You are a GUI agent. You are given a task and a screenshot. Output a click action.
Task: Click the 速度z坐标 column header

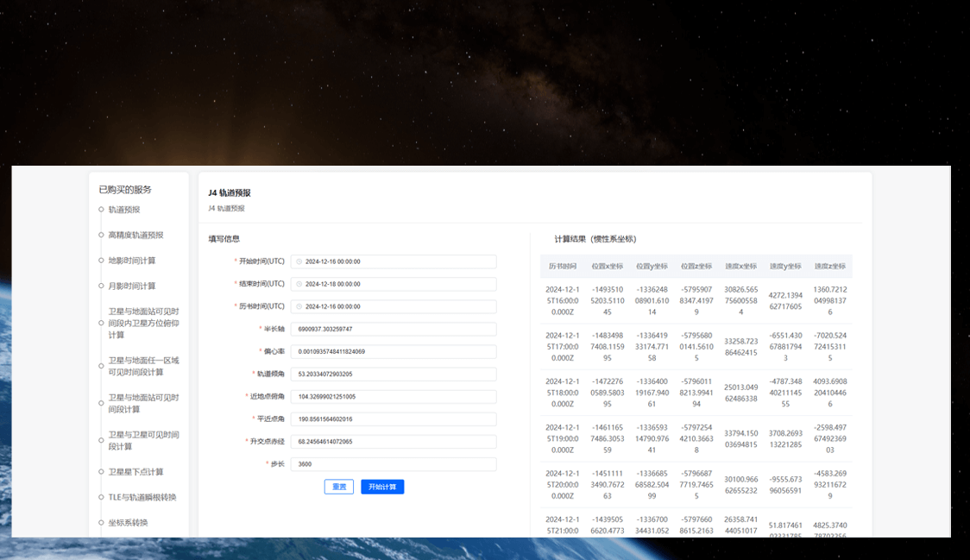(x=830, y=266)
